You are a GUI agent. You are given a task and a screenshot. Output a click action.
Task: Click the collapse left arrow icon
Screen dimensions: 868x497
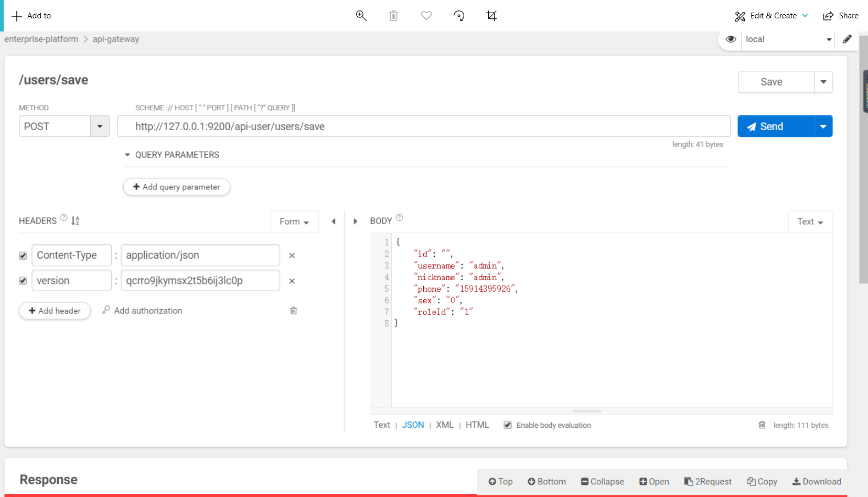click(334, 221)
